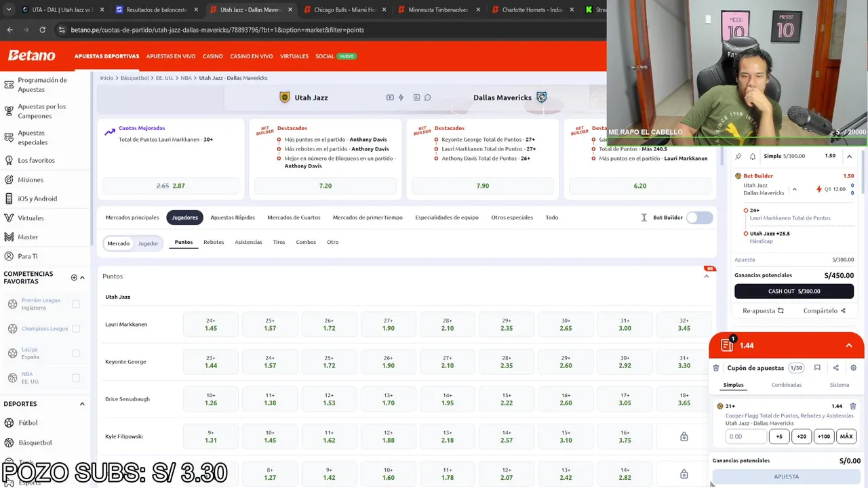Select the Asistencias stat tab

pos(248,242)
